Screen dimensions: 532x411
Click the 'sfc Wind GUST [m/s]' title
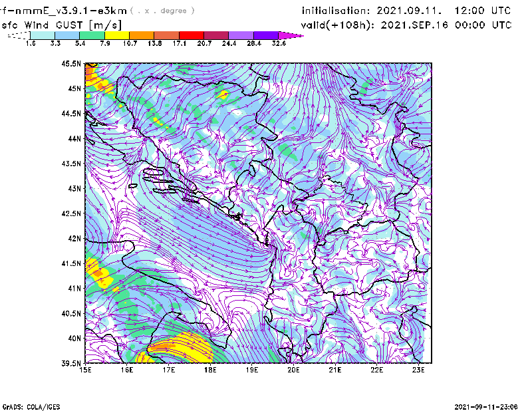click(61, 25)
